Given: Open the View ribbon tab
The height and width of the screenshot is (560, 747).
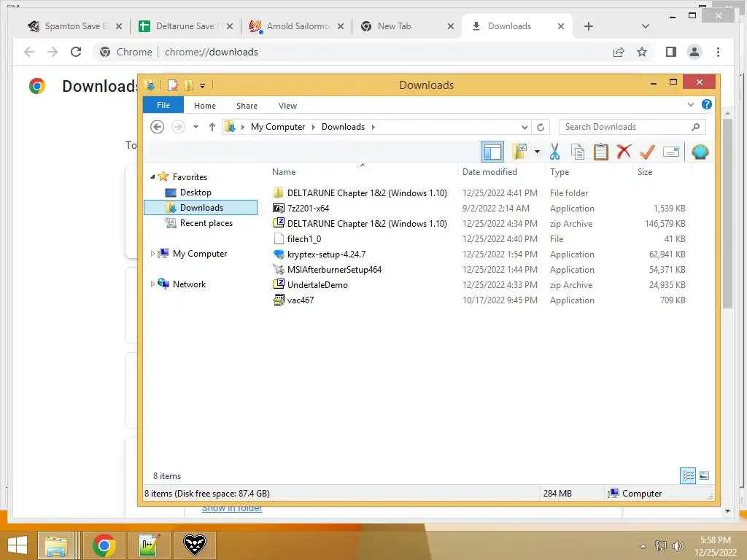Looking at the screenshot, I should pyautogui.click(x=287, y=106).
